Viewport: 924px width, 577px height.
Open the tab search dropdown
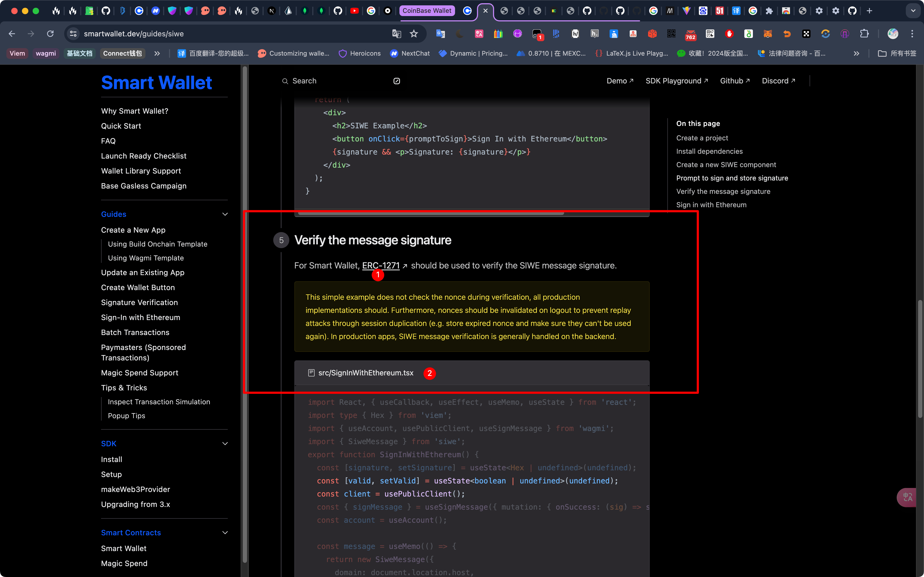pos(913,11)
